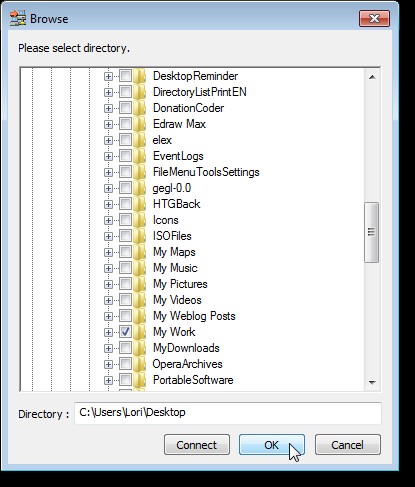Expand the My Work folder node
The height and width of the screenshot is (487, 415).
108,332
